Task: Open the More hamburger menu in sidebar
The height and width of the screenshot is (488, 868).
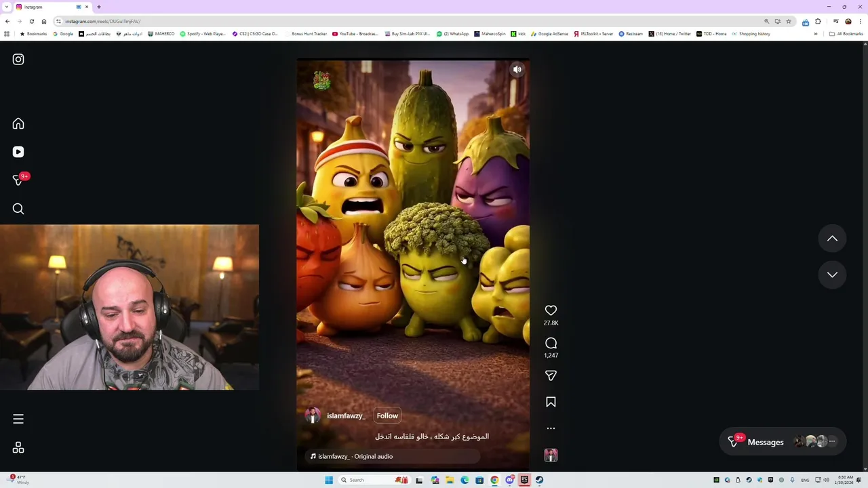Action: click(x=18, y=419)
